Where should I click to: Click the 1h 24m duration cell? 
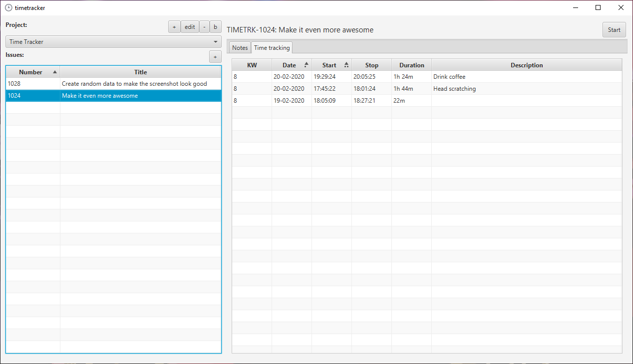[412, 77]
